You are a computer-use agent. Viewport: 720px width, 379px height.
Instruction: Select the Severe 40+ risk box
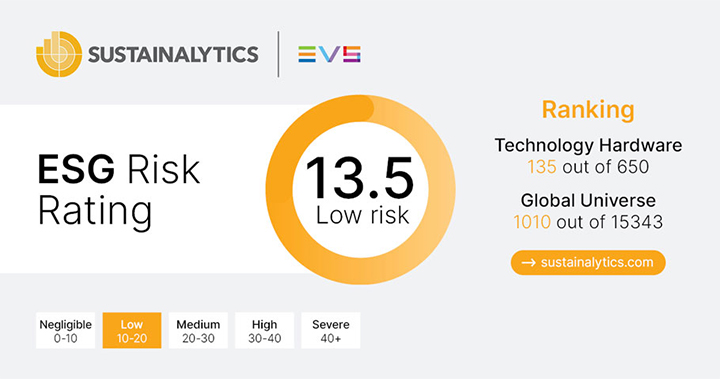pyautogui.click(x=331, y=331)
